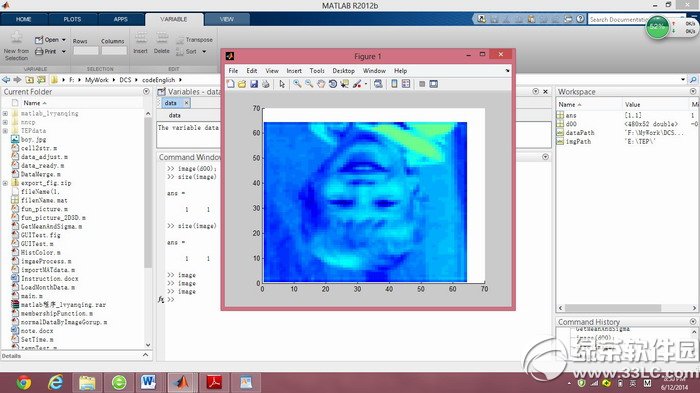Switch to the HOME ribbon tab
The width and height of the screenshot is (700, 393).
[24, 19]
